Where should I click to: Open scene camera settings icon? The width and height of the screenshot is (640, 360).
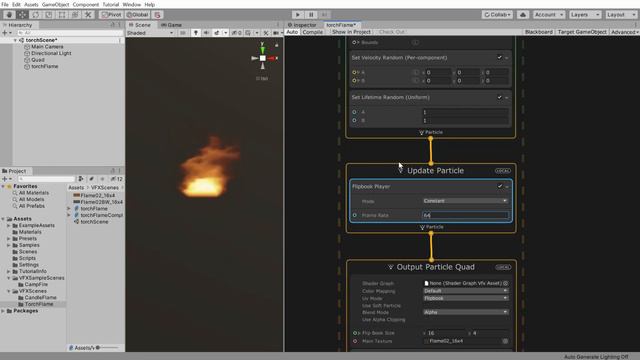pos(276,33)
